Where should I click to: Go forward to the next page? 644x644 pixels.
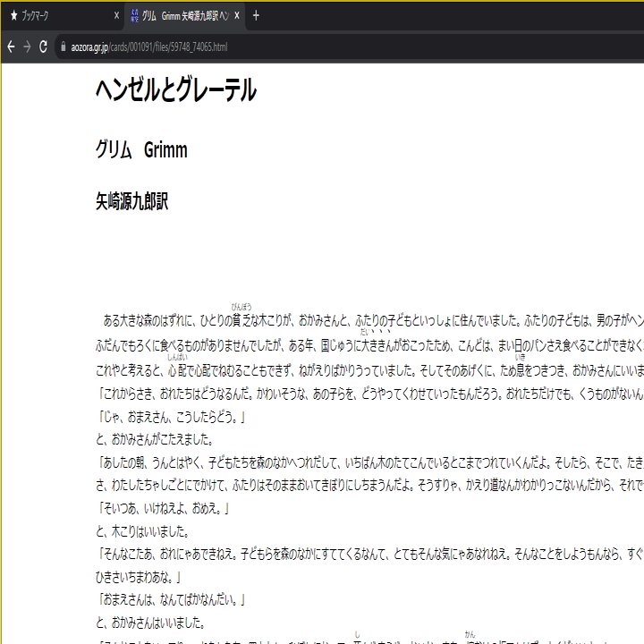pos(27,47)
